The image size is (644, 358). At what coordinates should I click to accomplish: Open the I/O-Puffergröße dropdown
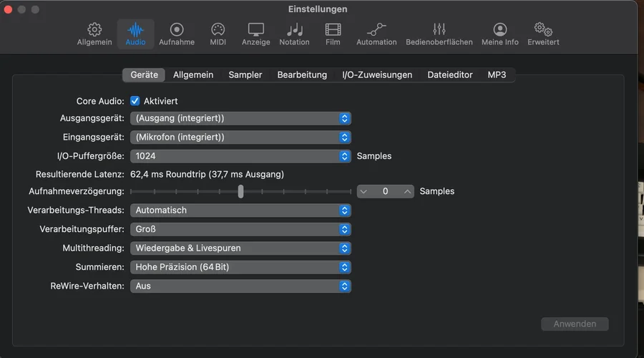pos(240,155)
